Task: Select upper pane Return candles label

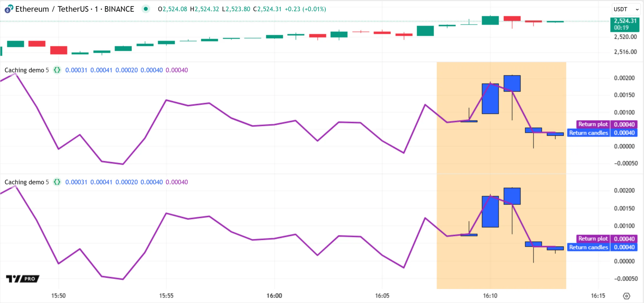Action: 588,133
